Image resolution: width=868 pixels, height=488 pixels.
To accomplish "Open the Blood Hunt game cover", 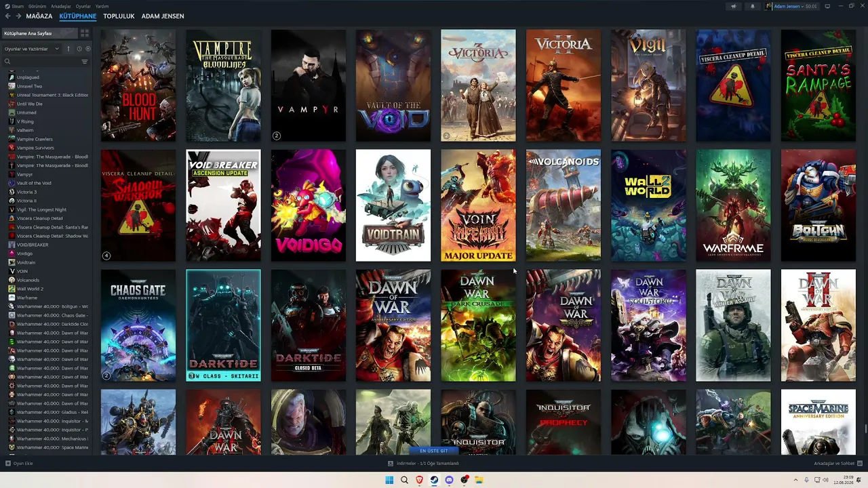I will (x=138, y=85).
